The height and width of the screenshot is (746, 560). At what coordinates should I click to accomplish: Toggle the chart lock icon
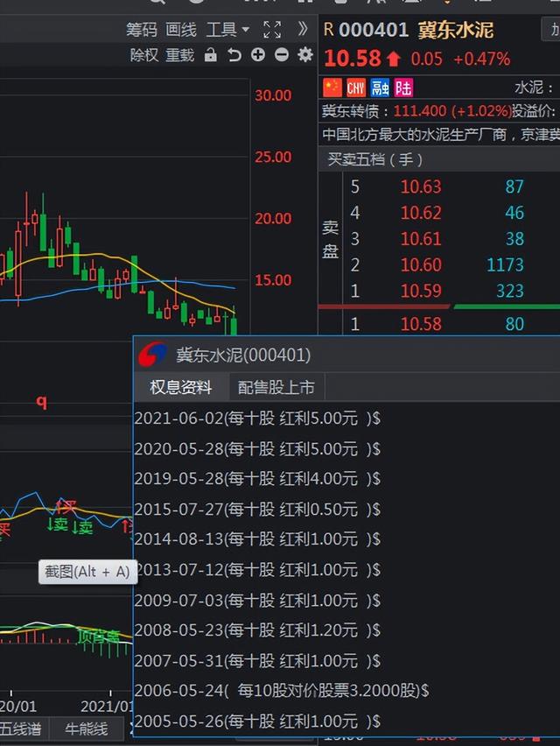pyautogui.click(x=211, y=55)
